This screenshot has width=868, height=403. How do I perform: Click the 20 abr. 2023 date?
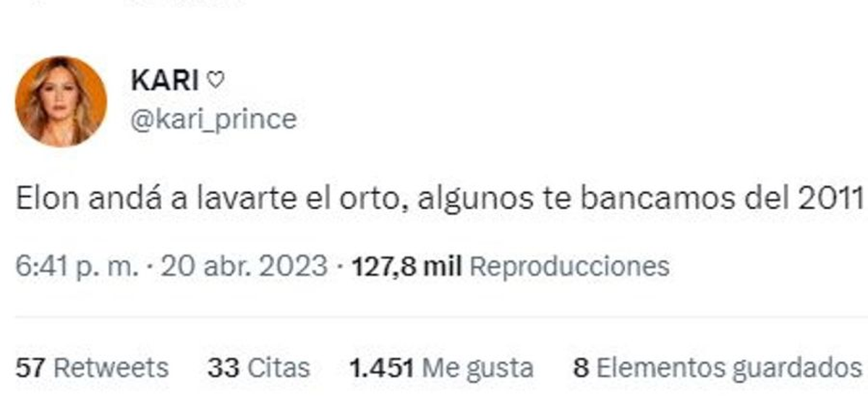[244, 267]
